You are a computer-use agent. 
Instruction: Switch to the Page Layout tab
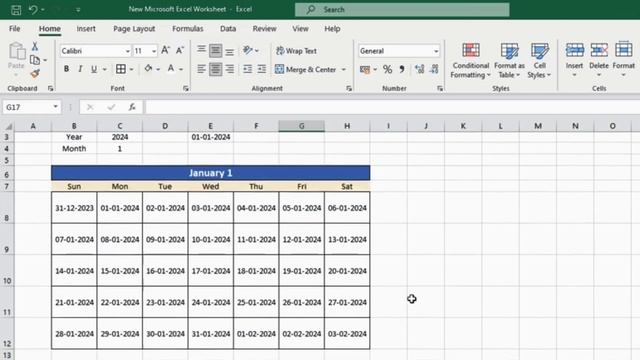pyautogui.click(x=134, y=29)
